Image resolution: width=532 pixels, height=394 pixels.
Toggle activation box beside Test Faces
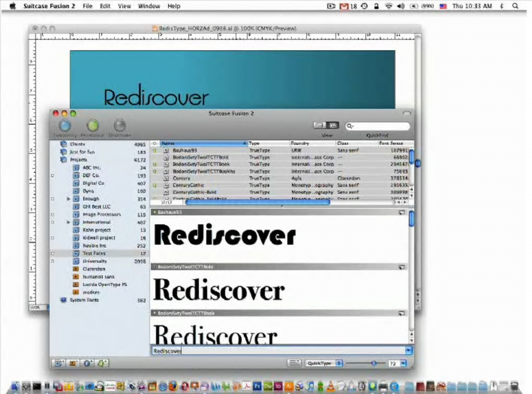(53, 254)
